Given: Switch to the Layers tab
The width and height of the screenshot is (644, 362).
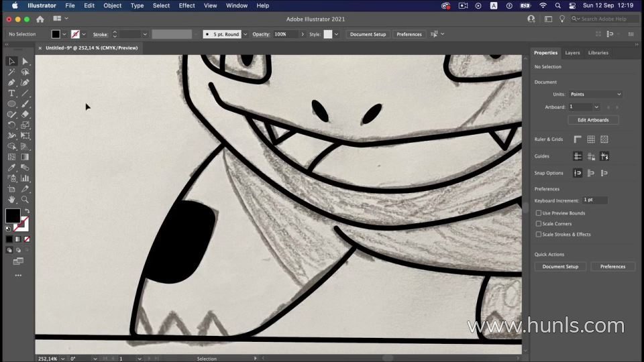Looking at the screenshot, I should [x=572, y=52].
